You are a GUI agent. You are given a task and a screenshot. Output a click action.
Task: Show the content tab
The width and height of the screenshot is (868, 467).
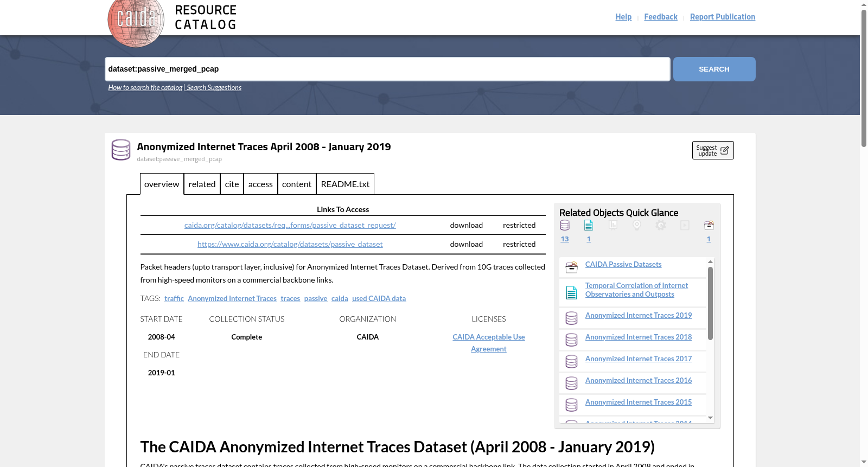(x=297, y=184)
